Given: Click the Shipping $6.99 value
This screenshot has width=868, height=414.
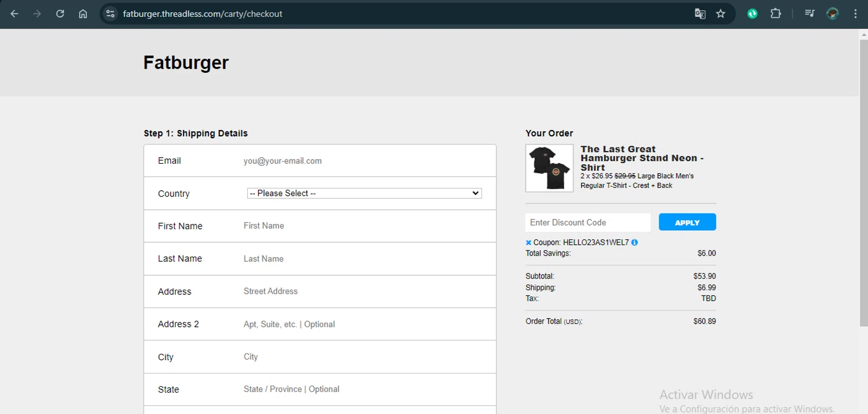Looking at the screenshot, I should (x=707, y=287).
